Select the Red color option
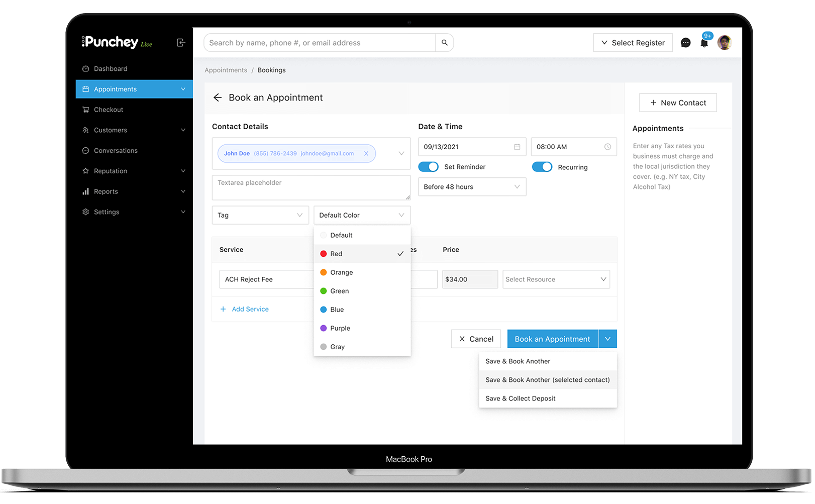The width and height of the screenshot is (815, 504). tap(362, 254)
